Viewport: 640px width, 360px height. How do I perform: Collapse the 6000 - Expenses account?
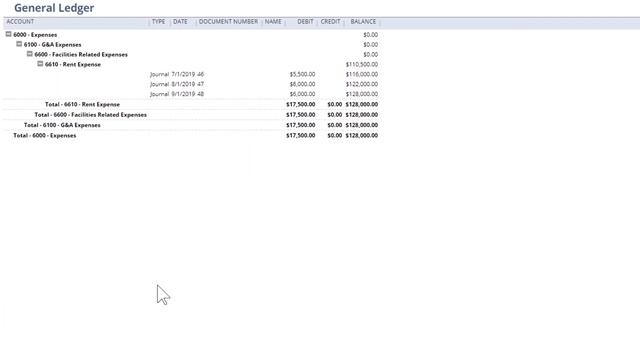tap(8, 34)
